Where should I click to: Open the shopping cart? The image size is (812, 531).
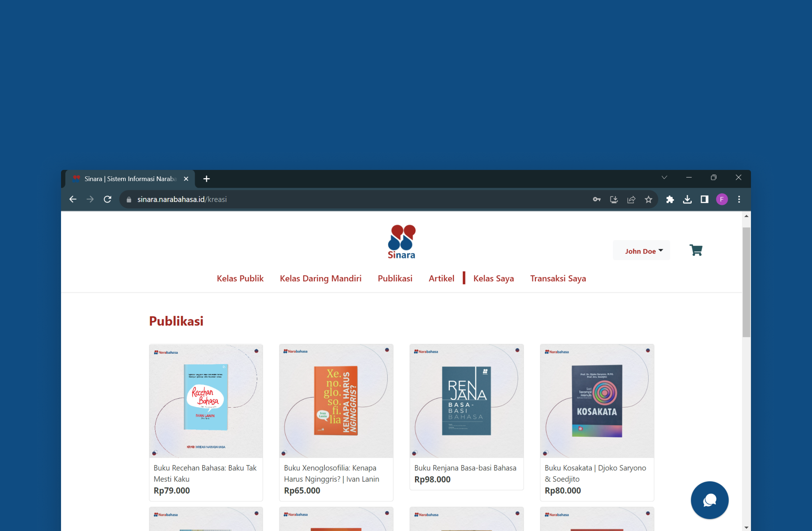(695, 250)
